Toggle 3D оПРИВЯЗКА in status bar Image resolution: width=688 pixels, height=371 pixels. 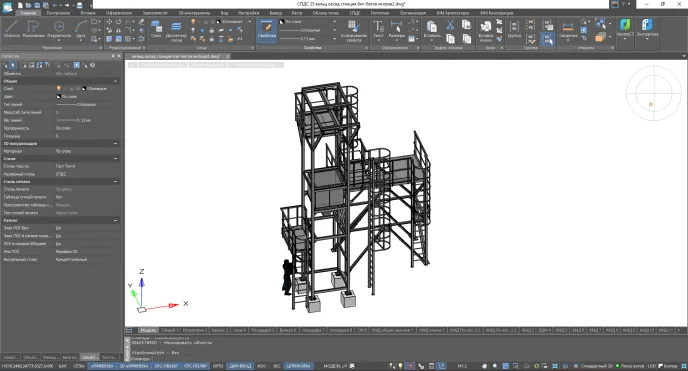(133, 366)
